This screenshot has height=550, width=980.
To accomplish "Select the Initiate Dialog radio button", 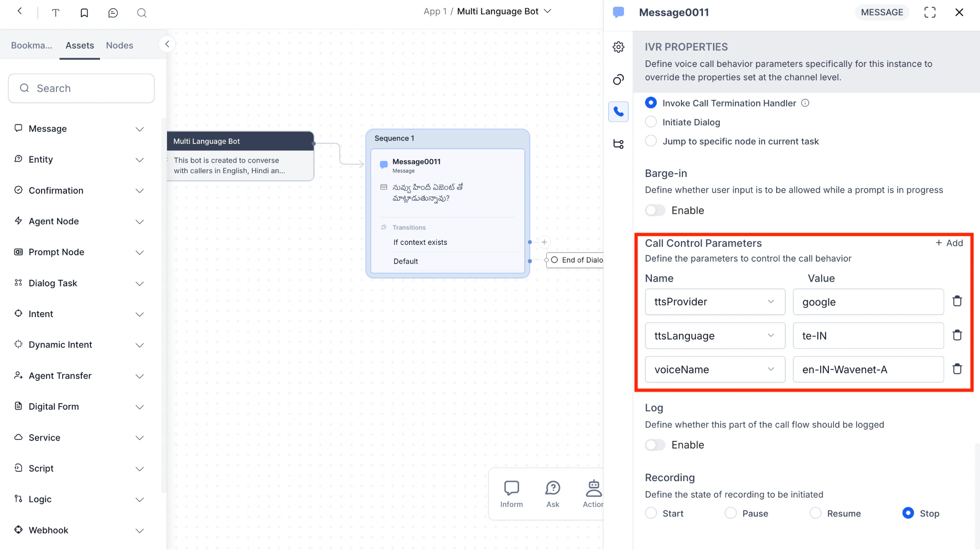I will pos(651,122).
